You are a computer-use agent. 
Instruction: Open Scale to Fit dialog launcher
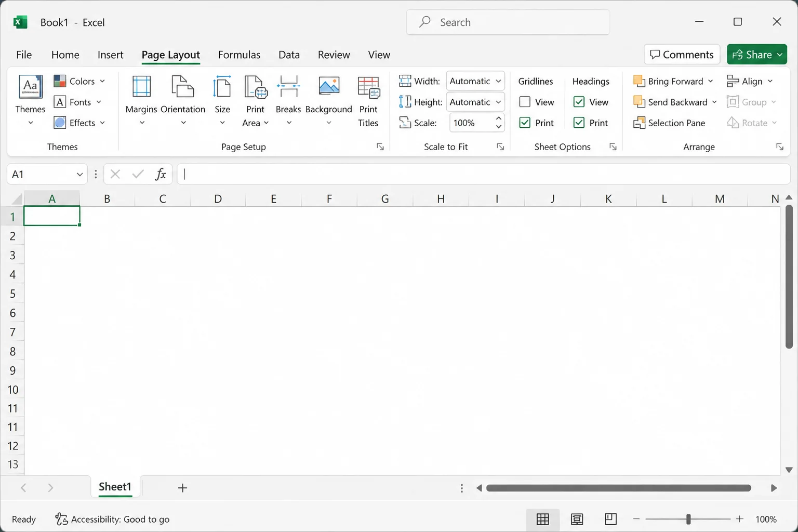[500, 147]
